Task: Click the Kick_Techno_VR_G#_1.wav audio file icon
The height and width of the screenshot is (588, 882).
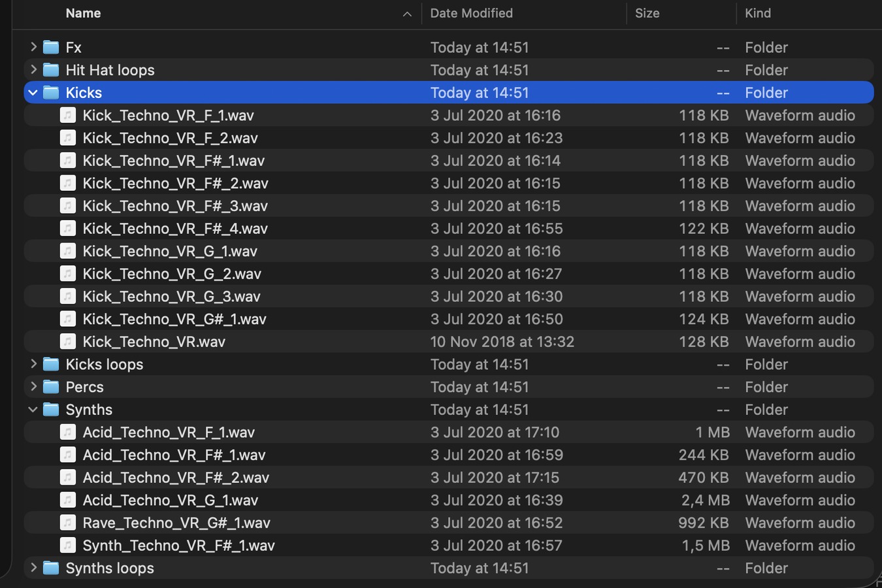Action: (x=68, y=319)
